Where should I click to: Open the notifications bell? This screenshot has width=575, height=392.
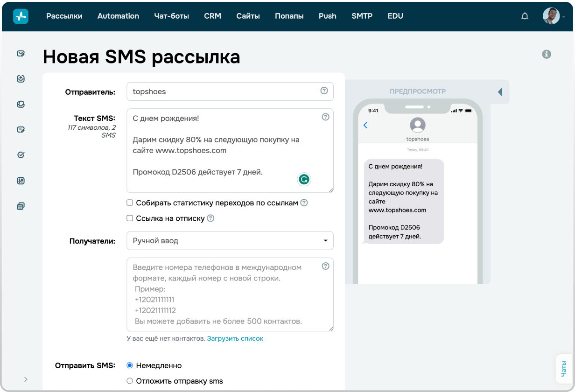pos(525,16)
